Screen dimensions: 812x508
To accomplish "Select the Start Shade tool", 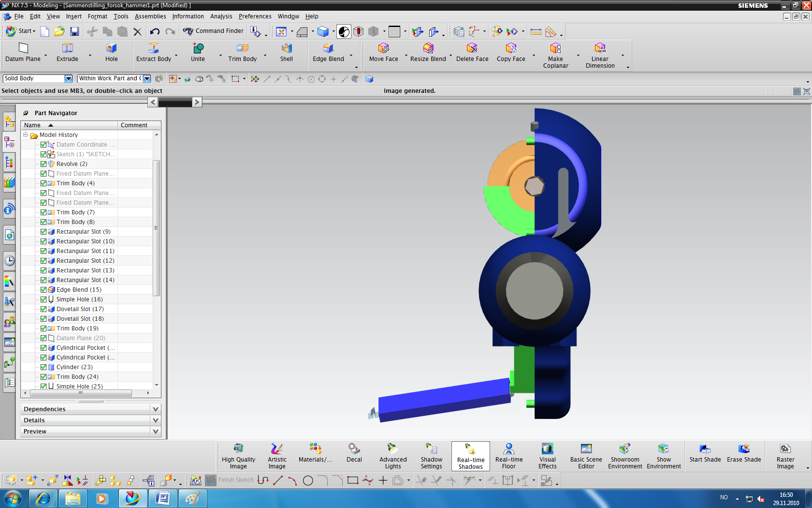I will (705, 455).
